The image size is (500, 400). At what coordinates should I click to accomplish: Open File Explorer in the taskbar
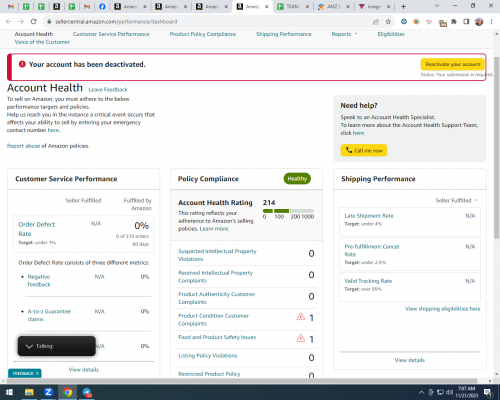pyautogui.click(x=29, y=392)
